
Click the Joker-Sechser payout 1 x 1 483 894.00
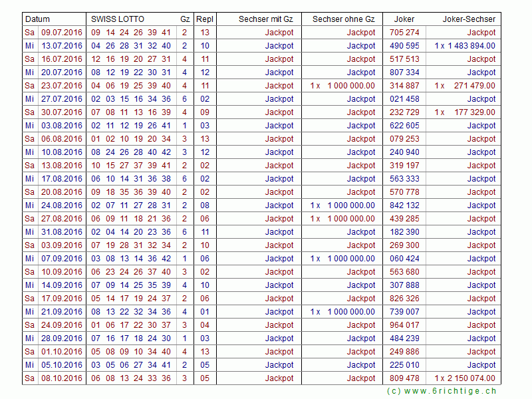tap(465, 46)
